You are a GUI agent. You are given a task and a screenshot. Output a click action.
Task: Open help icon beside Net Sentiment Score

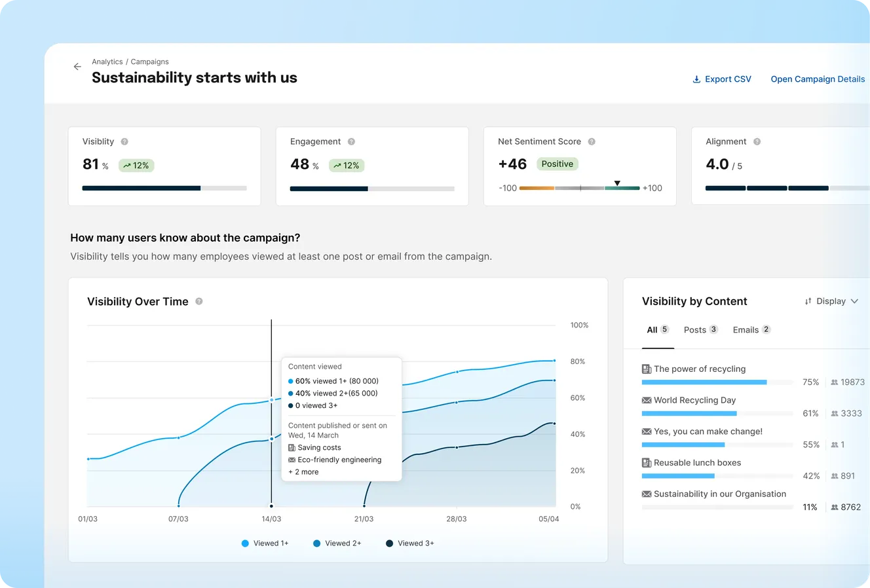point(592,141)
